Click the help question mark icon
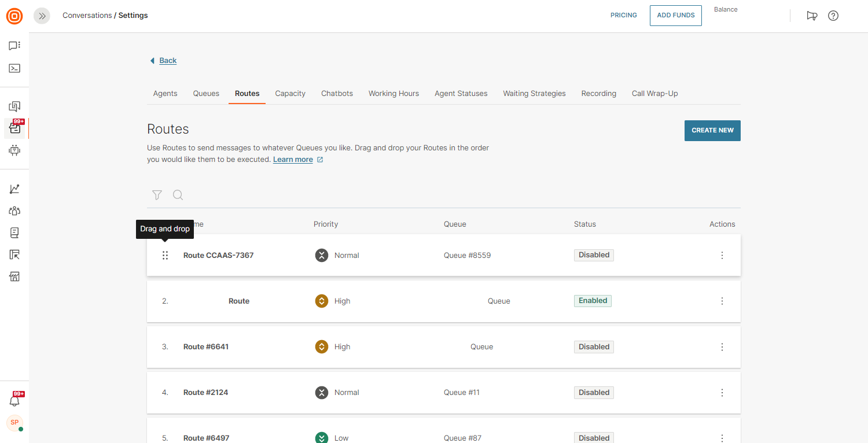Viewport: 868px width, 443px height. 833,16
